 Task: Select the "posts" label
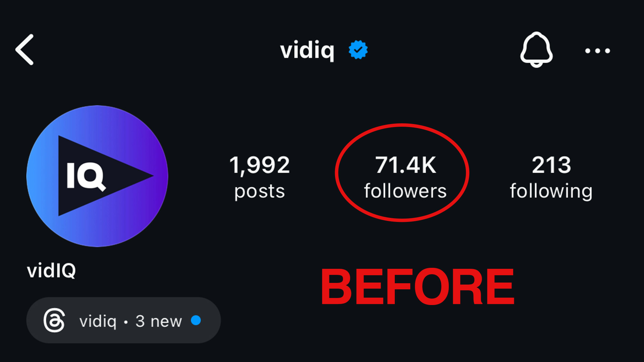pos(260,191)
